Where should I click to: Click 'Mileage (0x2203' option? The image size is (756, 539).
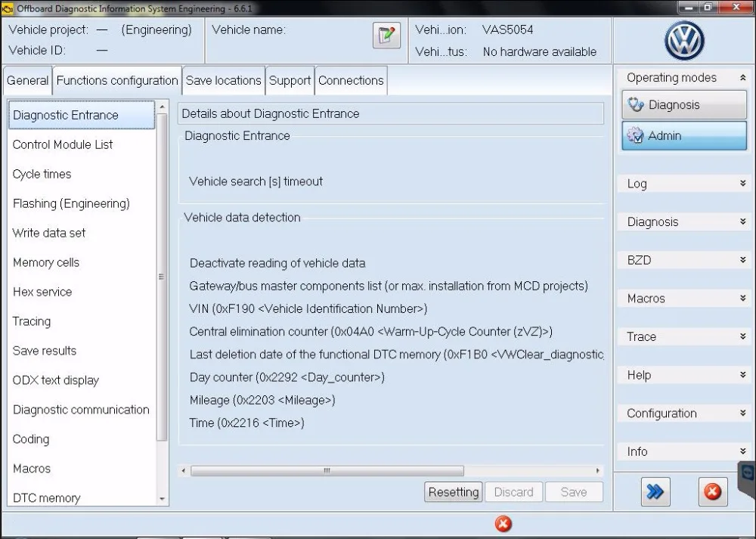pyautogui.click(x=262, y=400)
